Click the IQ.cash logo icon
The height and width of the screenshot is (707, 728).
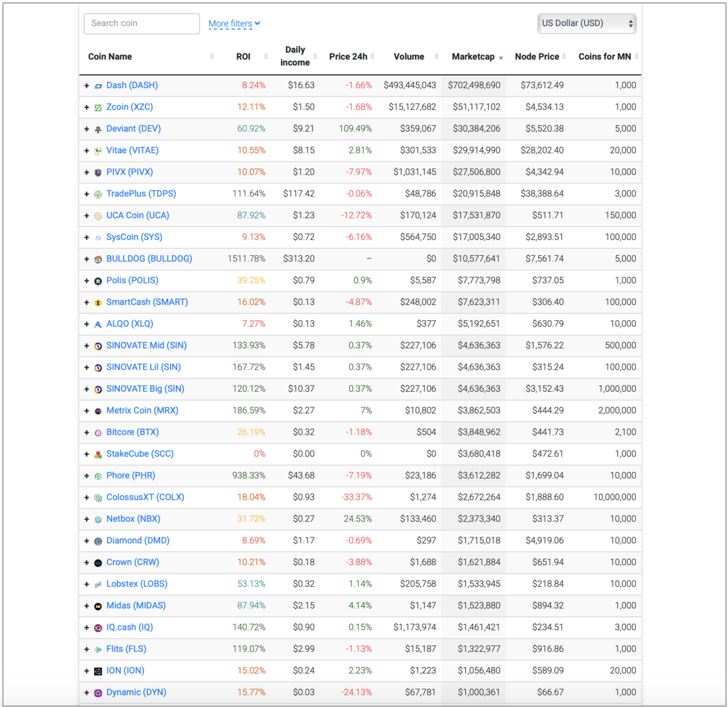coord(98,628)
